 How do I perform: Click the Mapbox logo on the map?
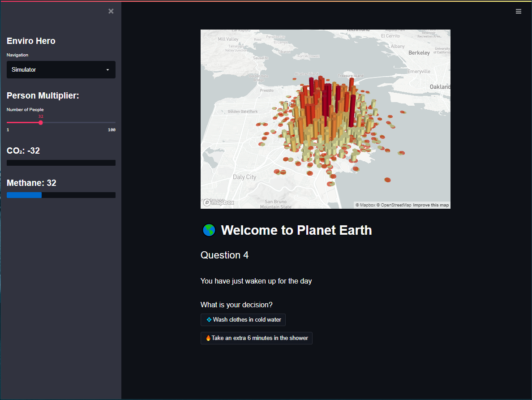coord(219,202)
